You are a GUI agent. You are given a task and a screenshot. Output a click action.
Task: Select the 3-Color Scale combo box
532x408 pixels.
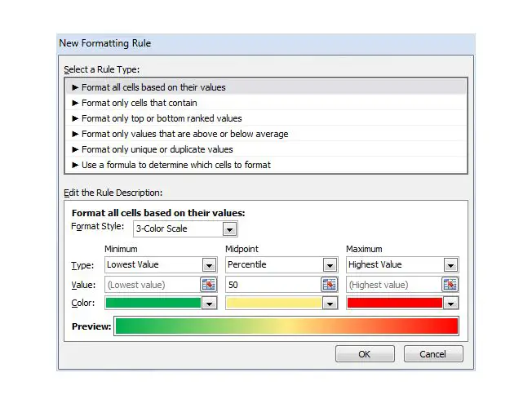185,228
